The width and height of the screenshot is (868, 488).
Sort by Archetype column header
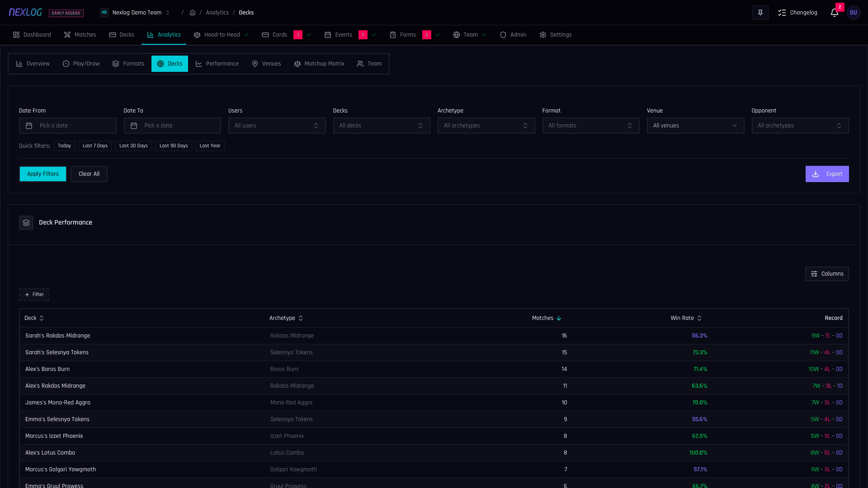[286, 318]
